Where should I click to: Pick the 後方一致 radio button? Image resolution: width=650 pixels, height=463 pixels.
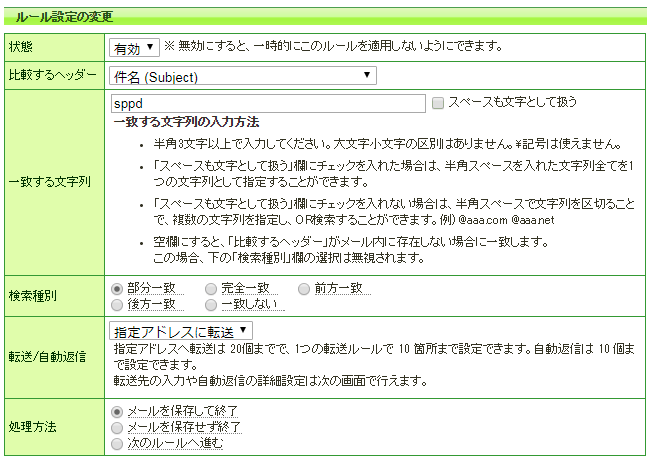click(x=118, y=303)
